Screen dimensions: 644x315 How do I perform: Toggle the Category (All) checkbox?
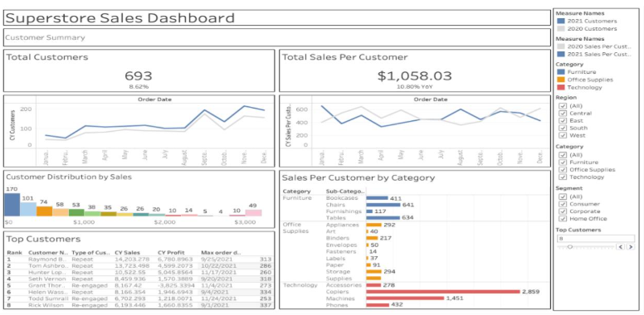(563, 155)
